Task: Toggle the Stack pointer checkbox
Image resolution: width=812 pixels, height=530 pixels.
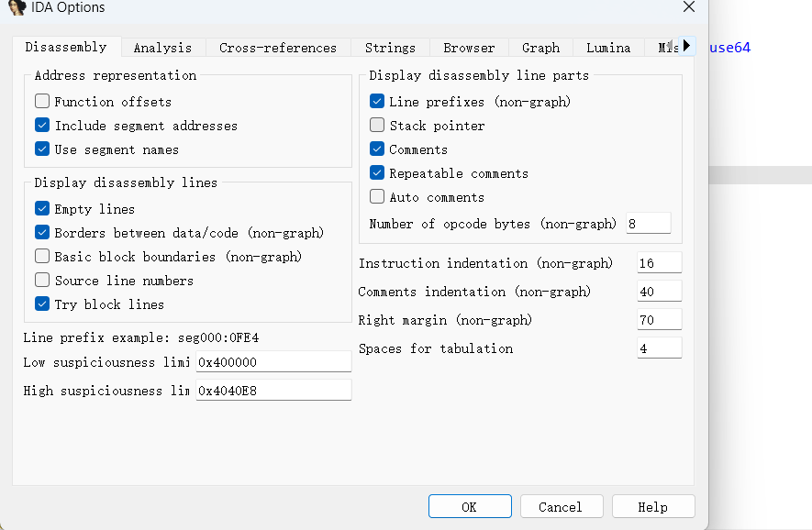Action: point(377,126)
